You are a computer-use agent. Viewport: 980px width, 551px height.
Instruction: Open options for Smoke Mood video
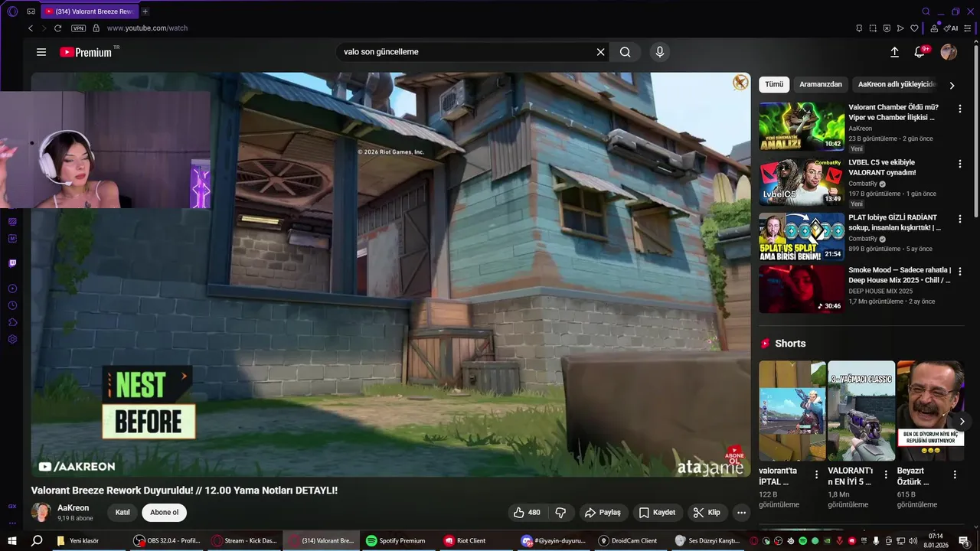[x=959, y=271]
